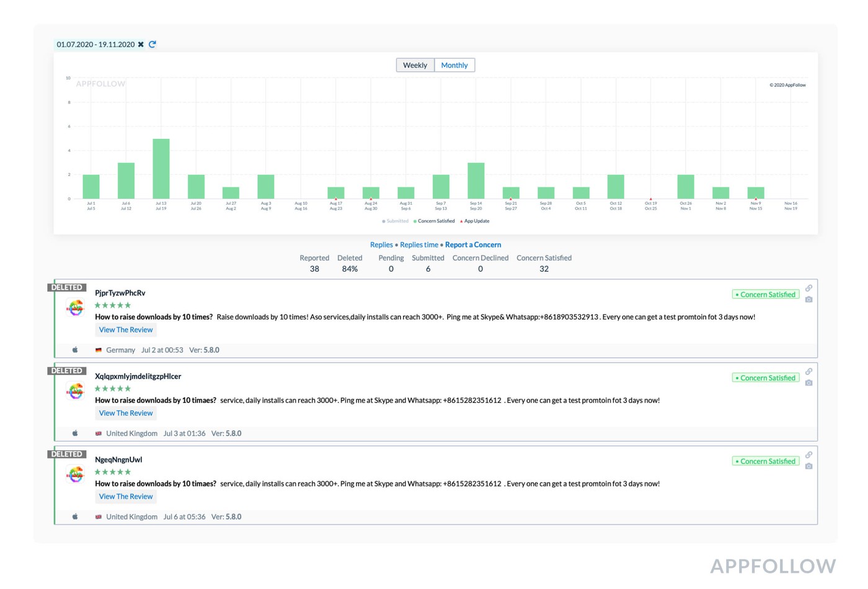Copy link icon on PjprTyzwPhcRv review
The width and height of the screenshot is (868, 589).
pyautogui.click(x=808, y=288)
